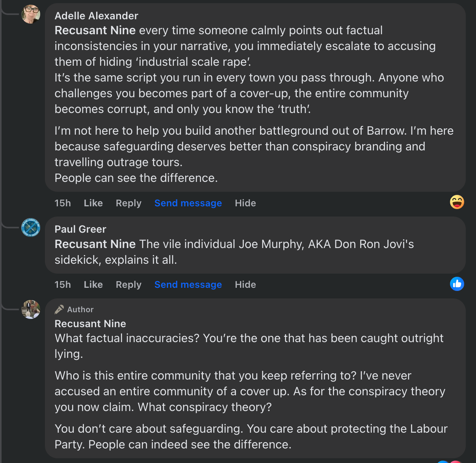Screen dimensions: 476x463
Task: Reply to Paul Greer's comment
Action: (x=128, y=285)
